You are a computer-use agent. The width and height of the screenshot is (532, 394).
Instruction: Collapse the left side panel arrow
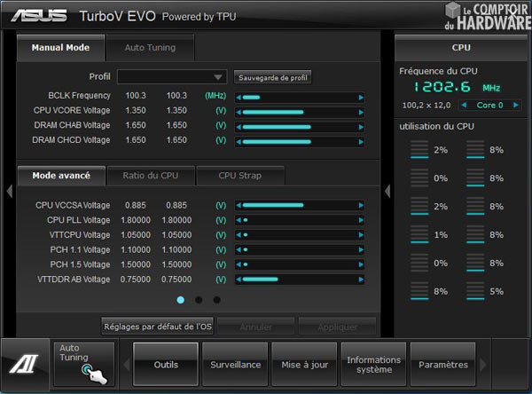click(9, 191)
